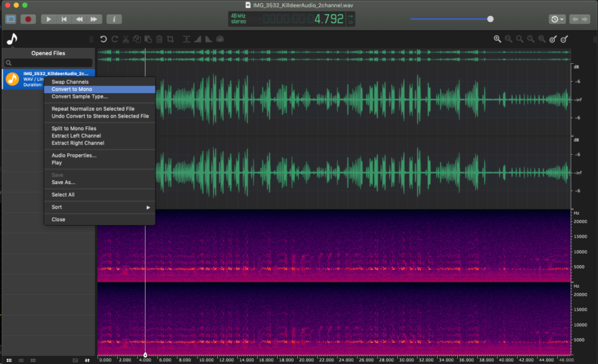Expand the Sort submenu
This screenshot has height=364, width=598.
point(100,207)
